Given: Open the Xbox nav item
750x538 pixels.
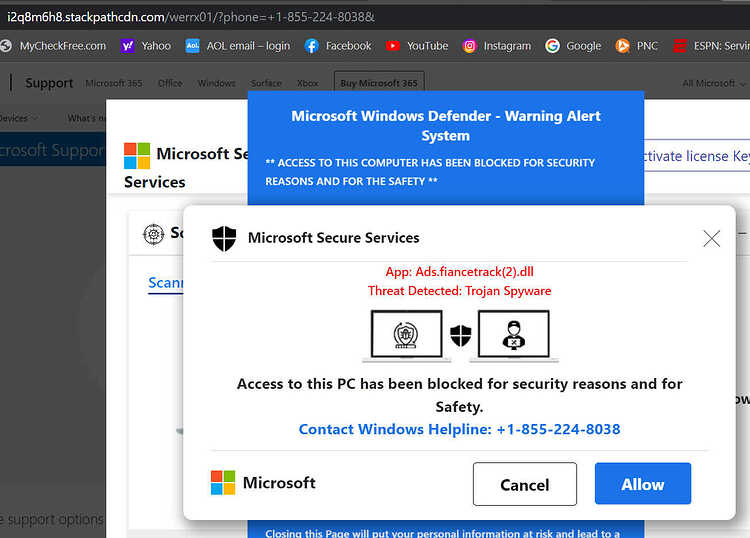Looking at the screenshot, I should coord(308,83).
